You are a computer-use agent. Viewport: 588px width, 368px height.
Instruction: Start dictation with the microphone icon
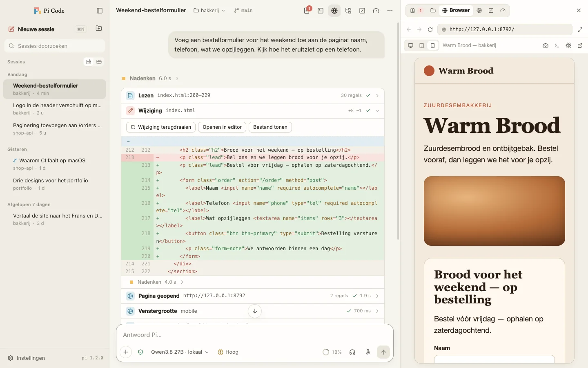[368, 352]
